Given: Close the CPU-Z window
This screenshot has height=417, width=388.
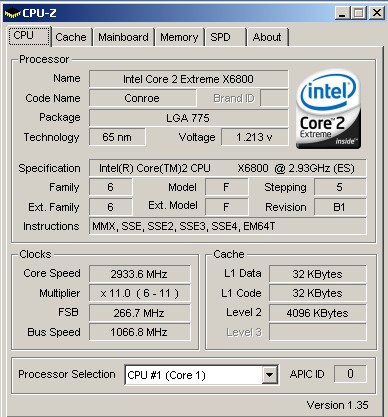Looking at the screenshot, I should tap(377, 13).
